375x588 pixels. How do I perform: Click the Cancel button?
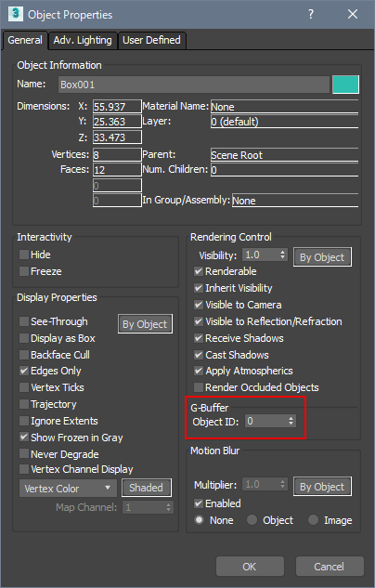pos(330,567)
